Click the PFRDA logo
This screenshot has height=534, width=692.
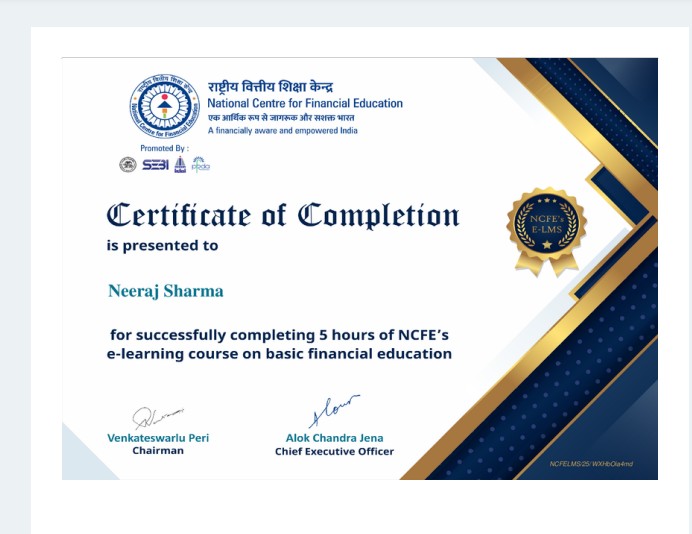click(201, 165)
